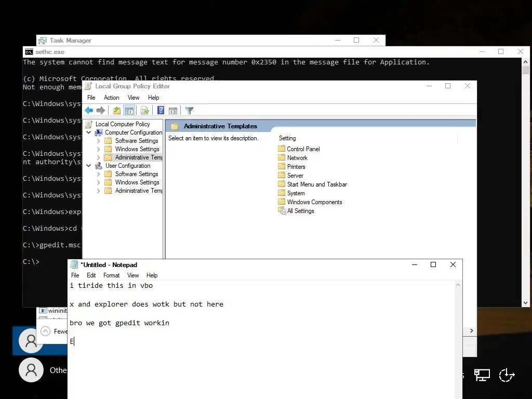532x399 pixels.
Task: Click the Computer Configuration computer icon
Action: click(x=99, y=132)
